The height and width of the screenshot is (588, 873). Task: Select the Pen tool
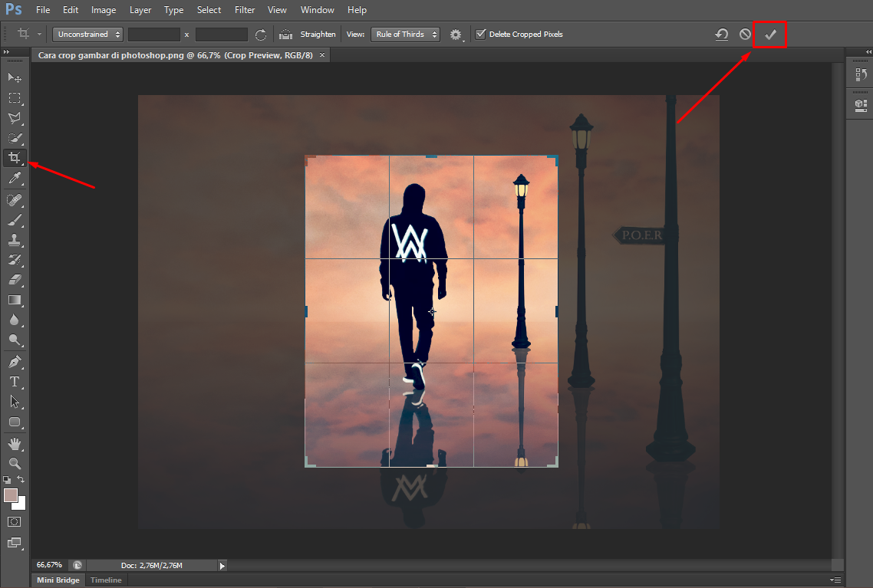[15, 362]
